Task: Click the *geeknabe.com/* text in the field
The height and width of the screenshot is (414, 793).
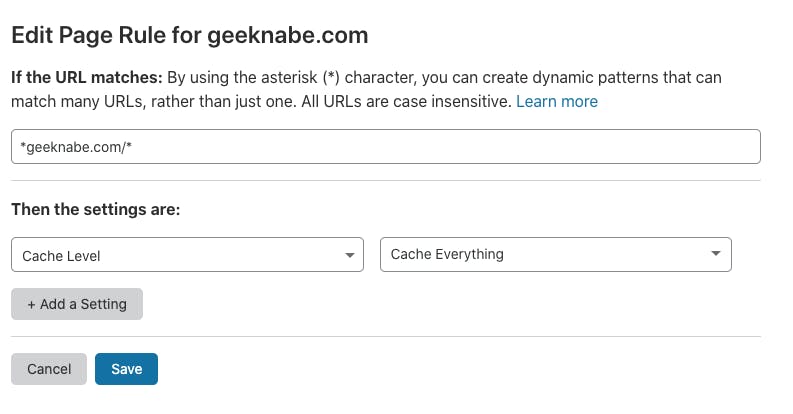Action: 76,146
